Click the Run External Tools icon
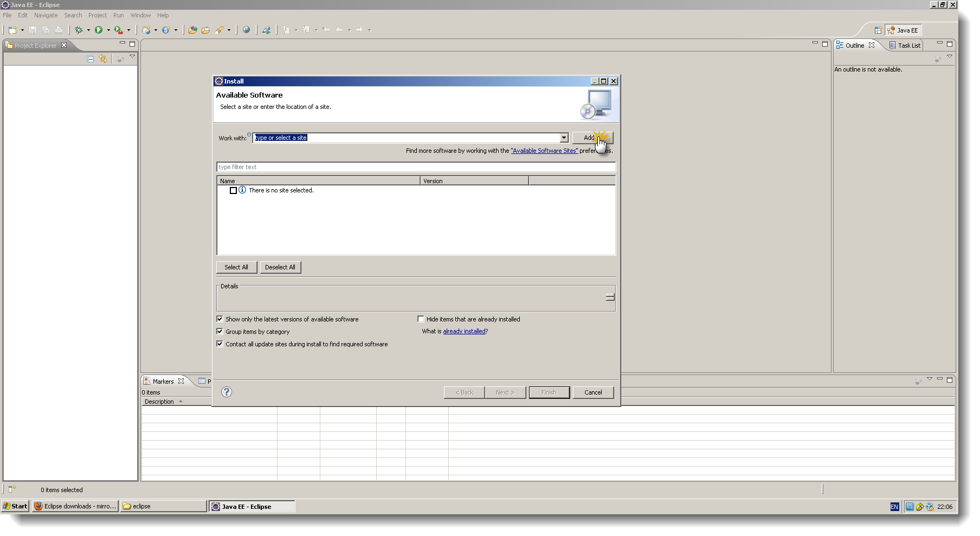The width and height of the screenshot is (980, 536). pos(118,30)
